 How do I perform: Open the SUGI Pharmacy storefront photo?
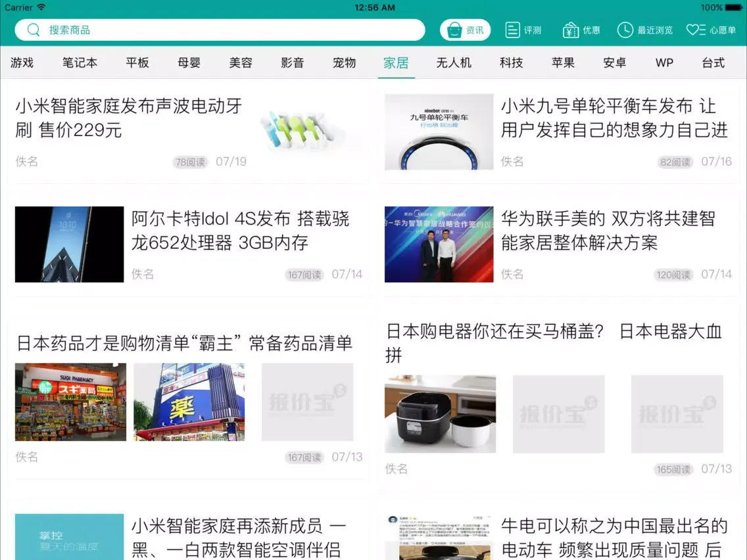[x=70, y=402]
